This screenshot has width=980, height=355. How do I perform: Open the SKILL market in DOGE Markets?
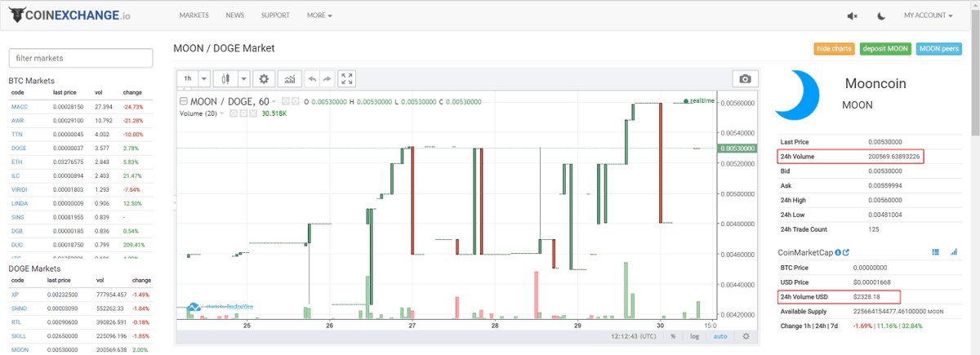20,335
